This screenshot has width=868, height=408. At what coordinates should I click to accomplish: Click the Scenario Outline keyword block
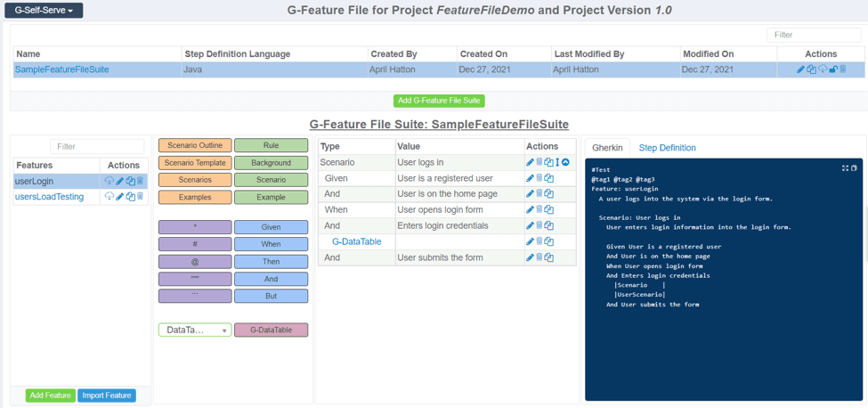pyautogui.click(x=195, y=145)
